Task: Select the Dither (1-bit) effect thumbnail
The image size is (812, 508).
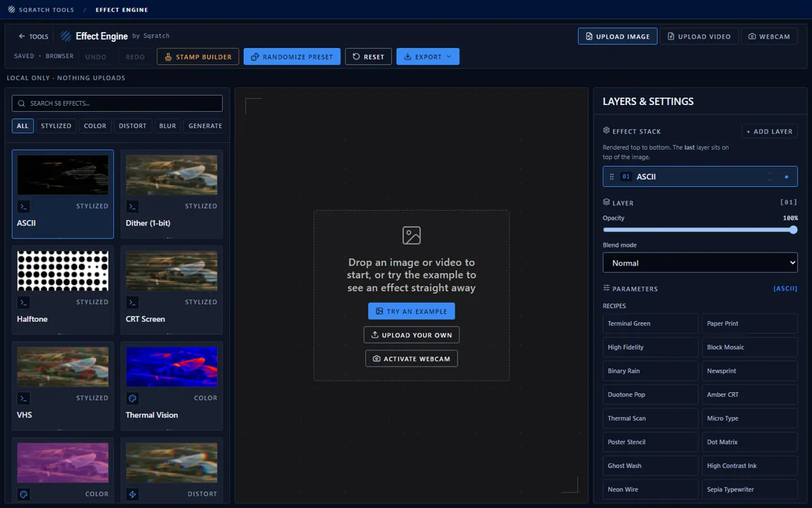Action: point(172,175)
